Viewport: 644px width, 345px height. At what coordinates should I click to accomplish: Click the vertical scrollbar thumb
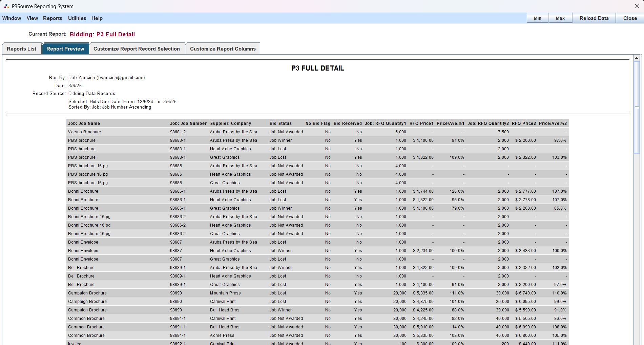point(637,107)
